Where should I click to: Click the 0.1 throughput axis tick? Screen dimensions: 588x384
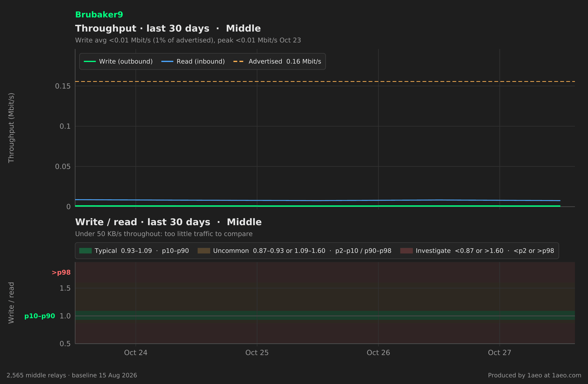coord(65,126)
